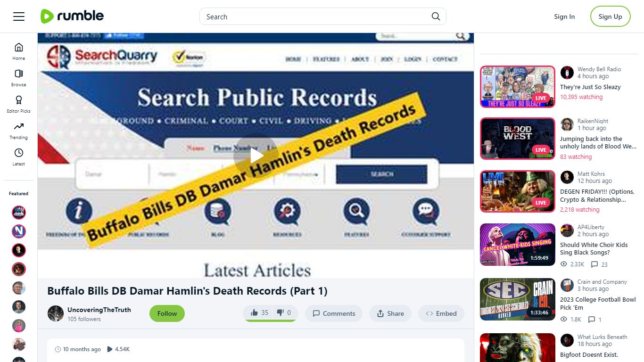644x362 pixels.
Task: Click '105 followers' text
Action: click(84, 319)
